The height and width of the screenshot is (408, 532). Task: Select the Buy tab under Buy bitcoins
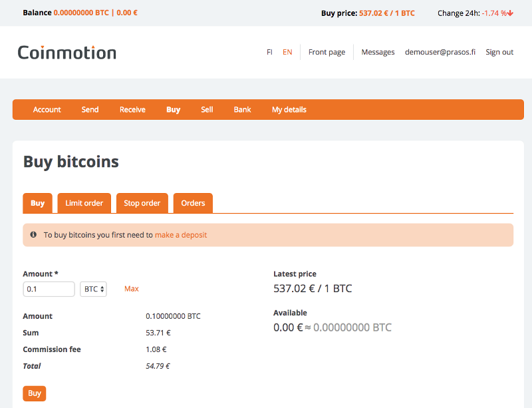coord(38,203)
